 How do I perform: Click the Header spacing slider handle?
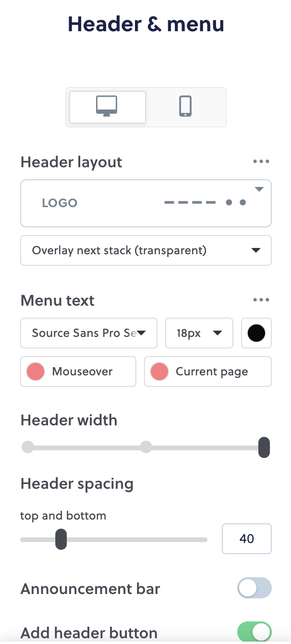pos(61,539)
